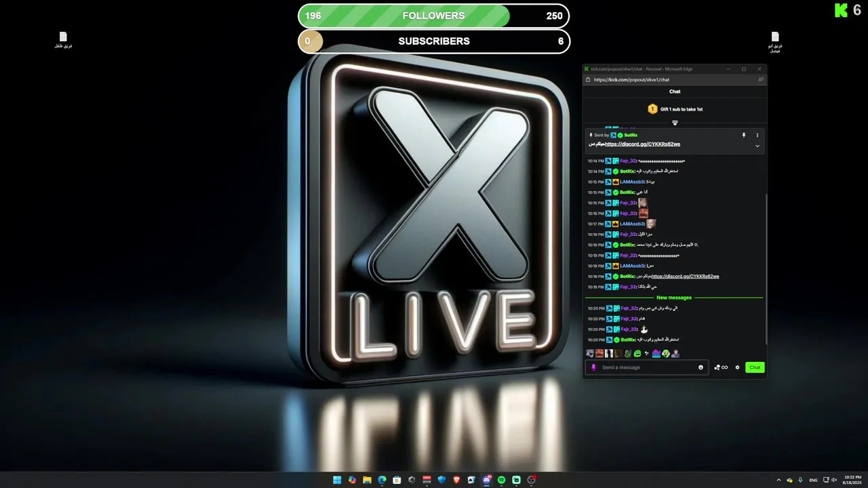
Task: Open Spotify from the taskbar
Action: point(501,480)
